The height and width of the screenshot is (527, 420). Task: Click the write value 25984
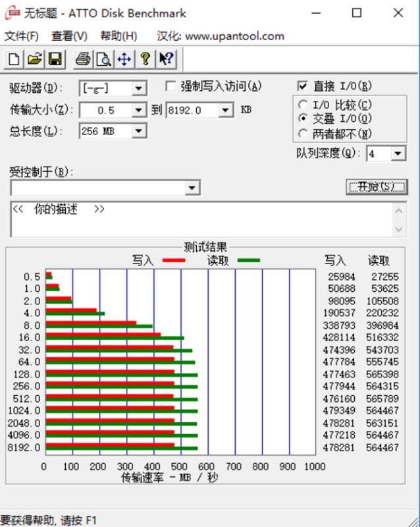coord(342,277)
